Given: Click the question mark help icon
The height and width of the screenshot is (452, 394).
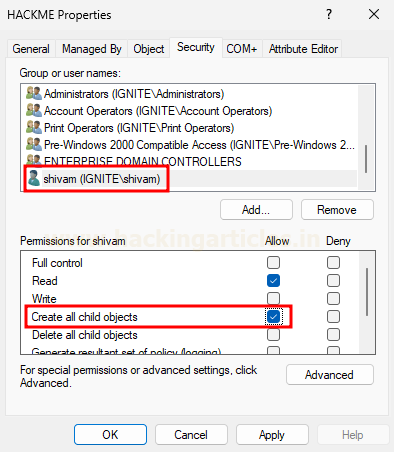Looking at the screenshot, I should click(x=329, y=14).
